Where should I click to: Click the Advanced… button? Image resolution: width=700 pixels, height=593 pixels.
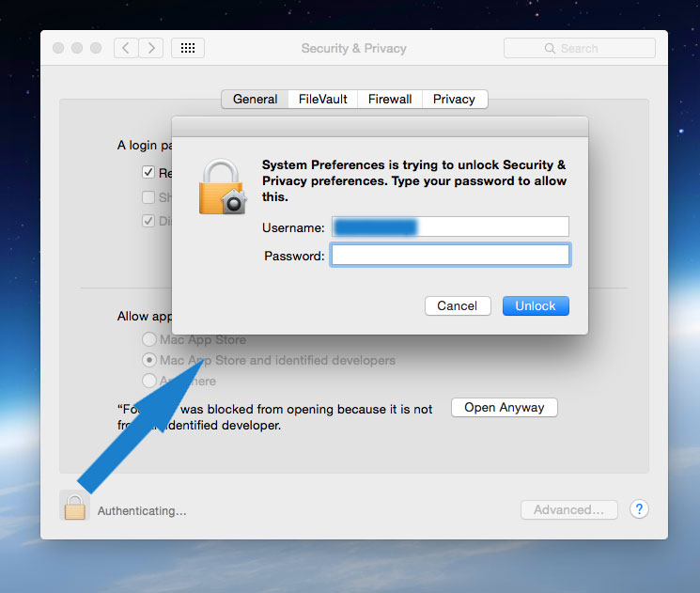(x=569, y=509)
